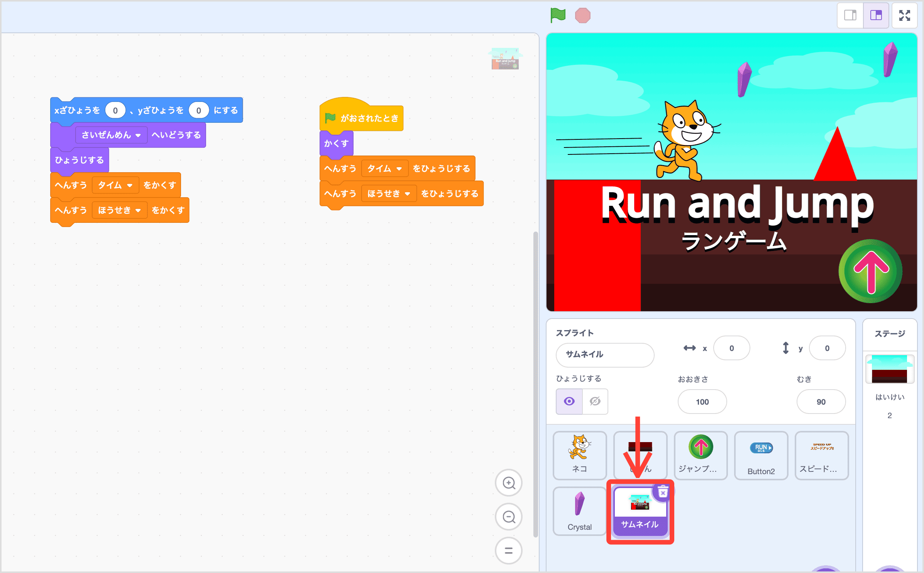Click the green flag to run the project
This screenshot has width=924, height=573.
point(558,15)
